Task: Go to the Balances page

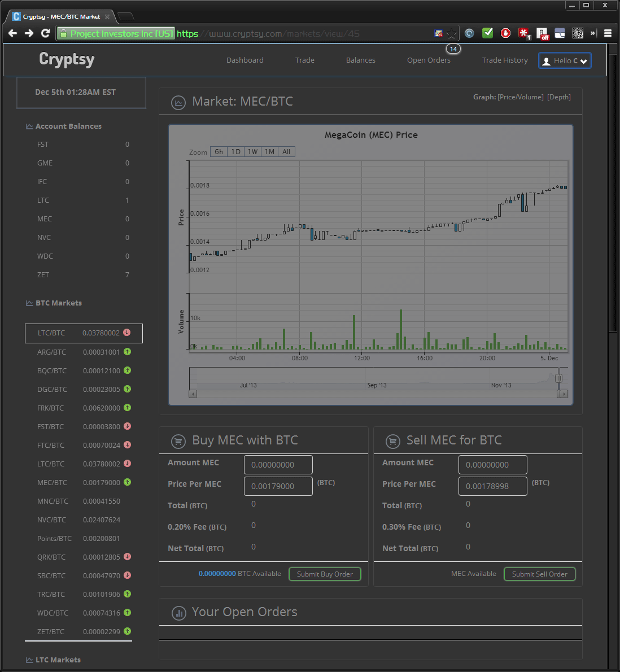Action: coord(360,60)
